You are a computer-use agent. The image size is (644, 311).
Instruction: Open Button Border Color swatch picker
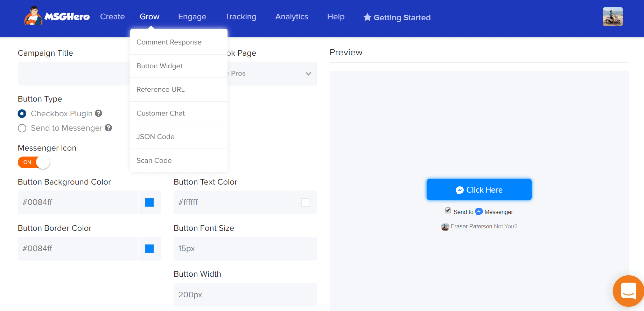tap(149, 249)
